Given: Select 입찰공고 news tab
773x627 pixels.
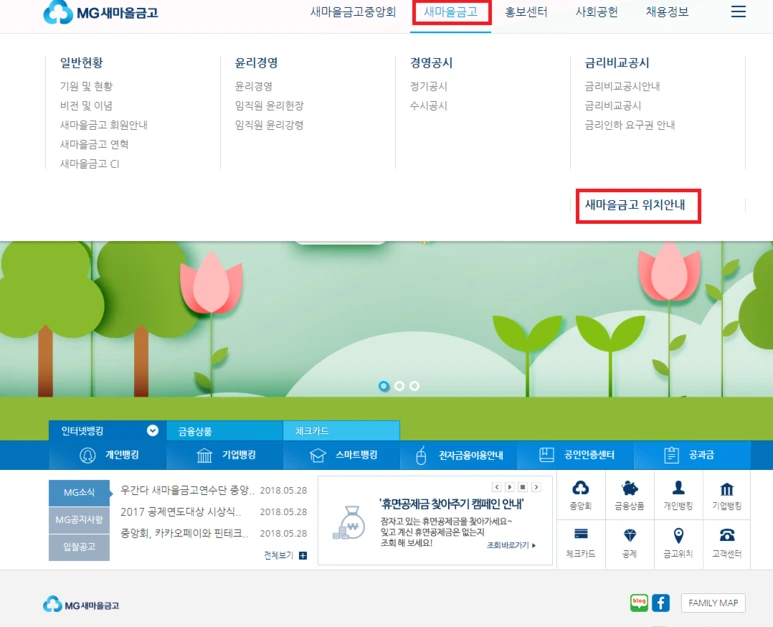Looking at the screenshot, I should tap(79, 547).
